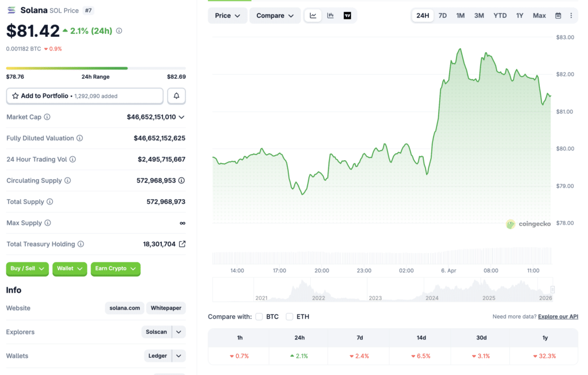
Task: Click the 24h Range price bar
Action: click(x=95, y=67)
